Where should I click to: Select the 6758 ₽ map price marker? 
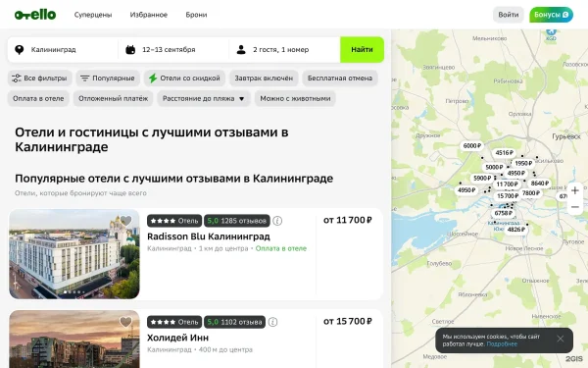coord(504,213)
